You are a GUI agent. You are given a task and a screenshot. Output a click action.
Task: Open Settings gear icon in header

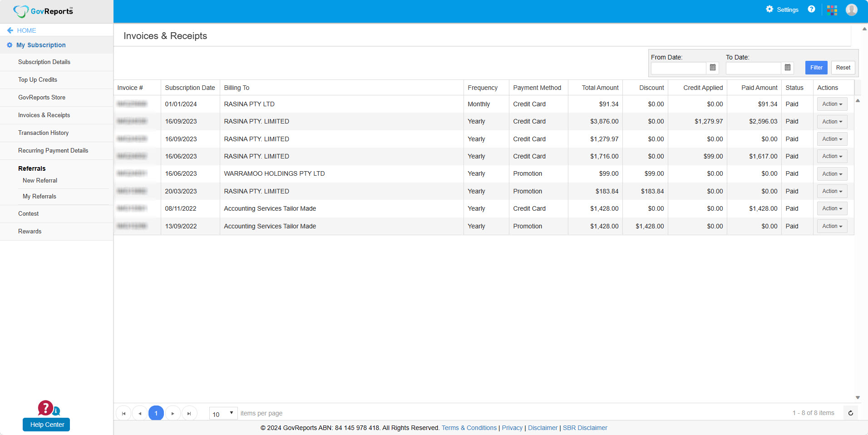pos(769,9)
